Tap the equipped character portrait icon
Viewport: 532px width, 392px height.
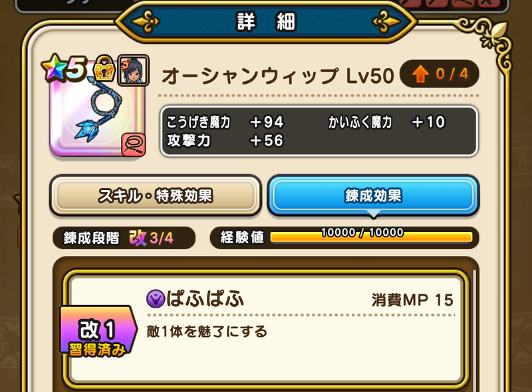(134, 70)
